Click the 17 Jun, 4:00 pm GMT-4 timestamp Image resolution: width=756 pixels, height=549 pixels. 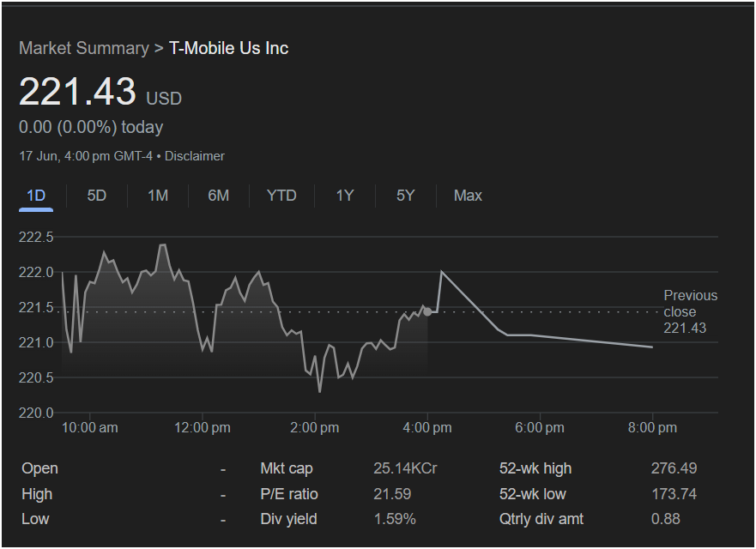[86, 156]
